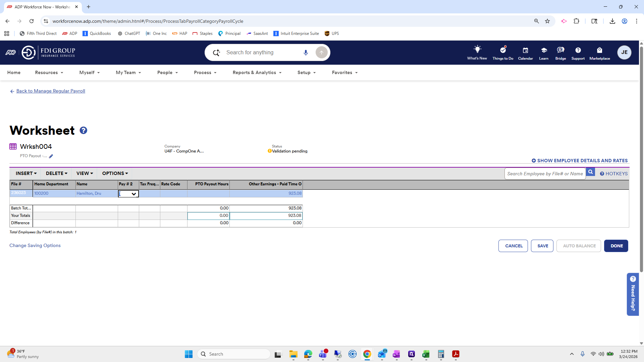Click the Worksheet help question icon
Viewport: 644px width, 362px height.
pyautogui.click(x=83, y=130)
